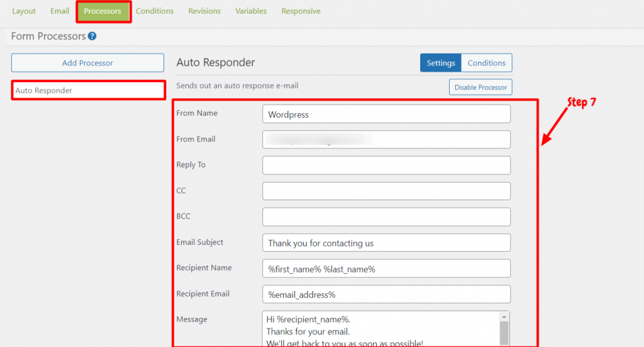Click the Reply To label
Image resolution: width=644 pixels, height=347 pixels.
coord(191,164)
